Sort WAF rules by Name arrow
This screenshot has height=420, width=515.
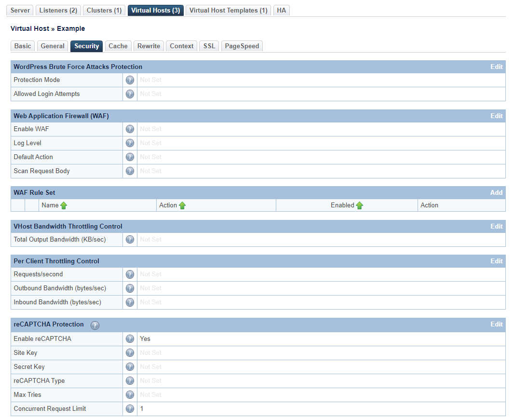tap(64, 205)
